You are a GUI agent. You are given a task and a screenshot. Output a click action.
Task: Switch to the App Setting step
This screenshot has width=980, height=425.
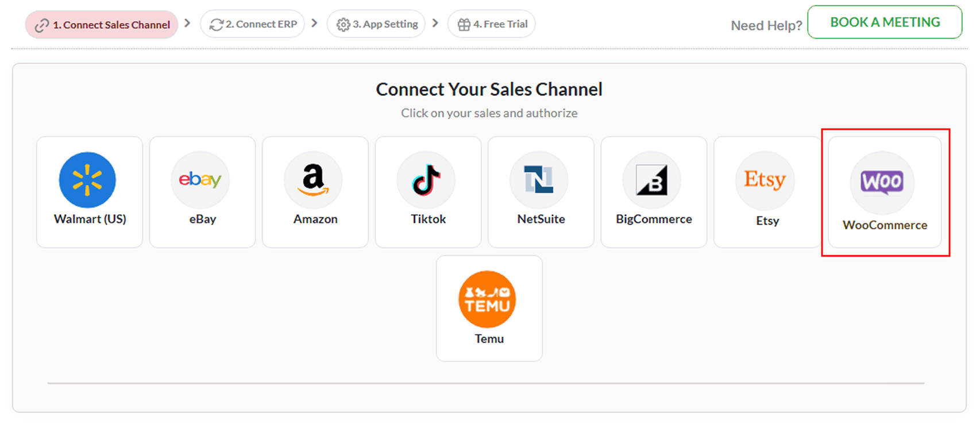(x=376, y=24)
